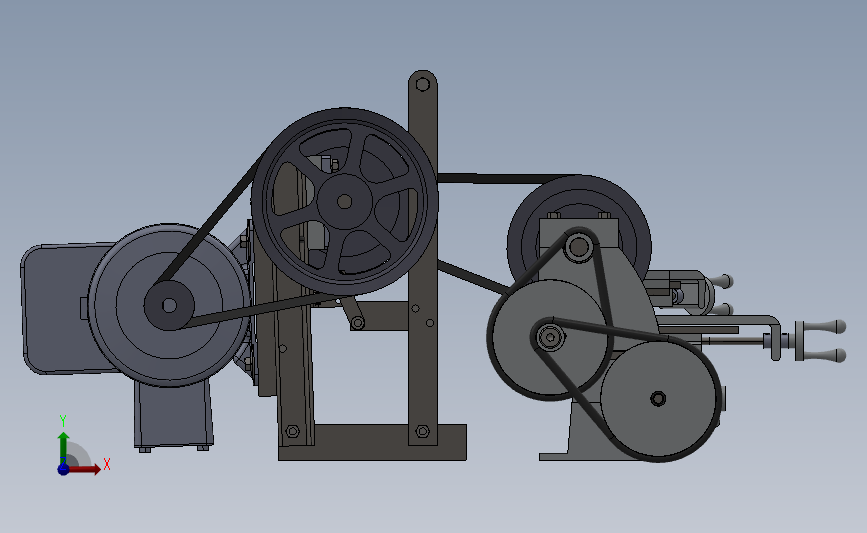Select the tensioner arm pivot pin below the flywheel

tap(358, 322)
